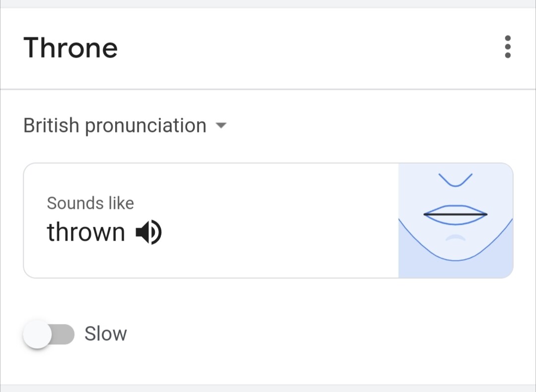Tap the black line between the lips
Screen dimensions: 536x392
(455, 214)
